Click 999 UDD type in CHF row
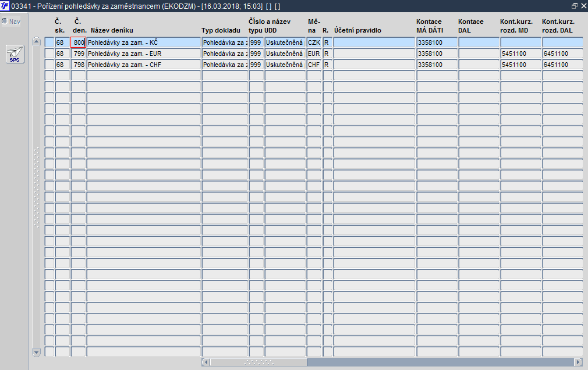This screenshot has width=588, height=370. pos(256,65)
